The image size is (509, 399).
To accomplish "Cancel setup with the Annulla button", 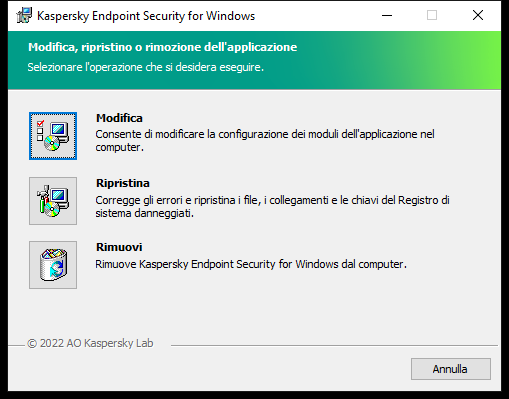I will pos(451,369).
